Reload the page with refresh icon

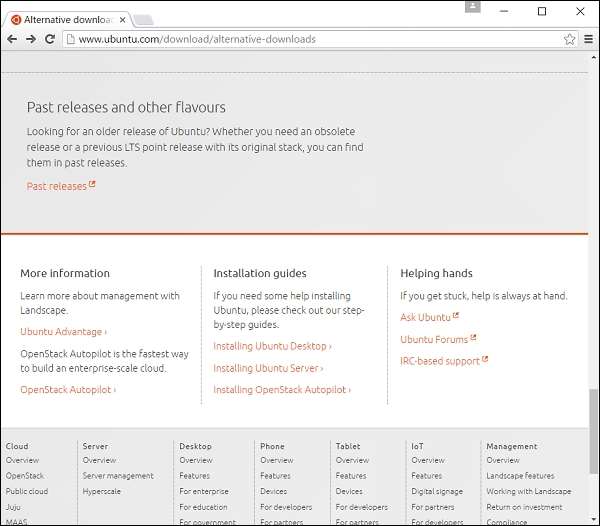(50, 39)
